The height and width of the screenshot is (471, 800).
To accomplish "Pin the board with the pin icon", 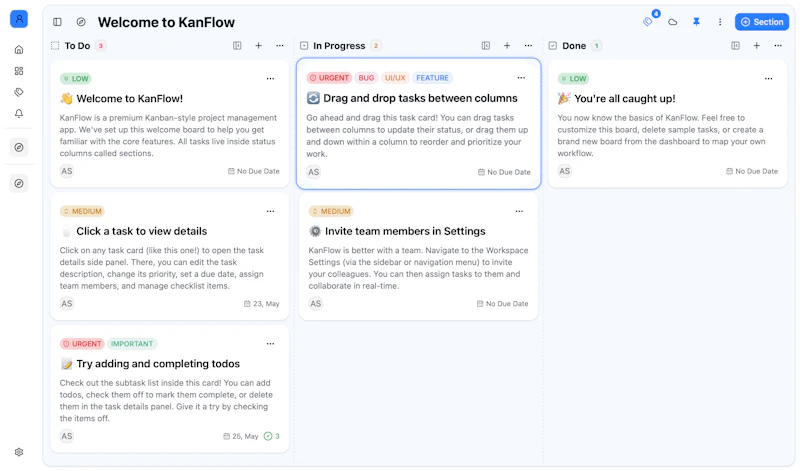I will tap(696, 22).
